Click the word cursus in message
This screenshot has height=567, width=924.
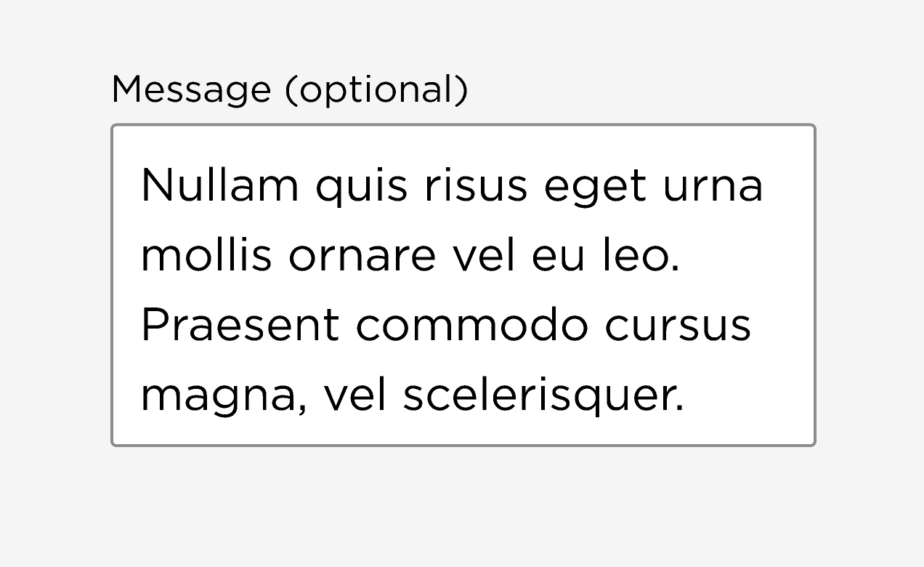[678, 325]
